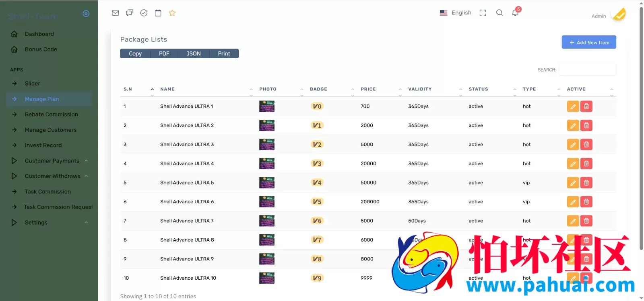Delete Shell Advance ULTRA 5 package

click(x=586, y=183)
